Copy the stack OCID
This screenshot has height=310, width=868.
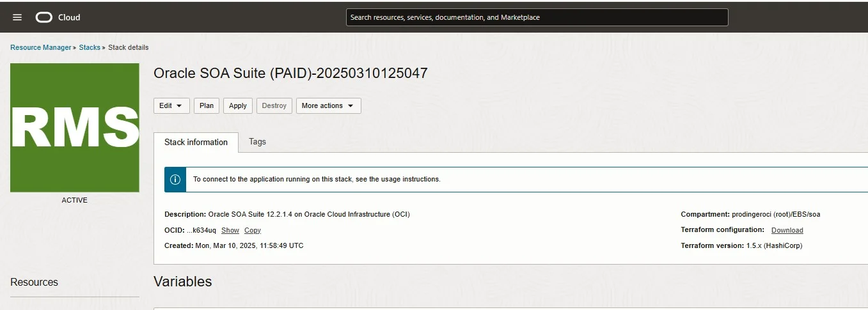253,230
